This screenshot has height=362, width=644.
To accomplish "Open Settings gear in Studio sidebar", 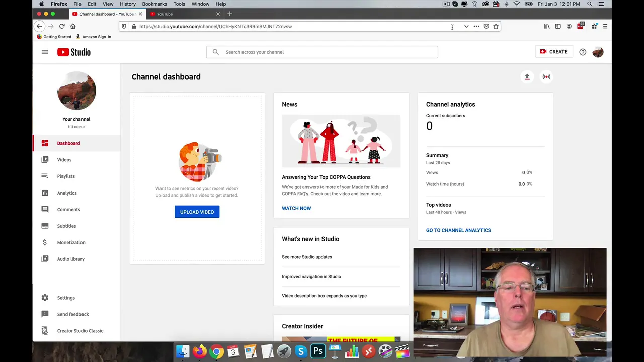I will (45, 298).
